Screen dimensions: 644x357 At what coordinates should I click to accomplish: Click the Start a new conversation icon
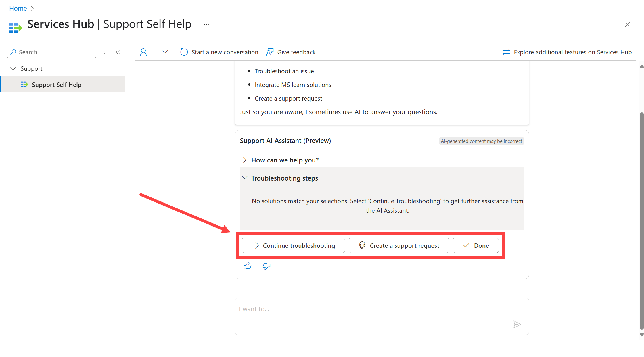click(183, 52)
